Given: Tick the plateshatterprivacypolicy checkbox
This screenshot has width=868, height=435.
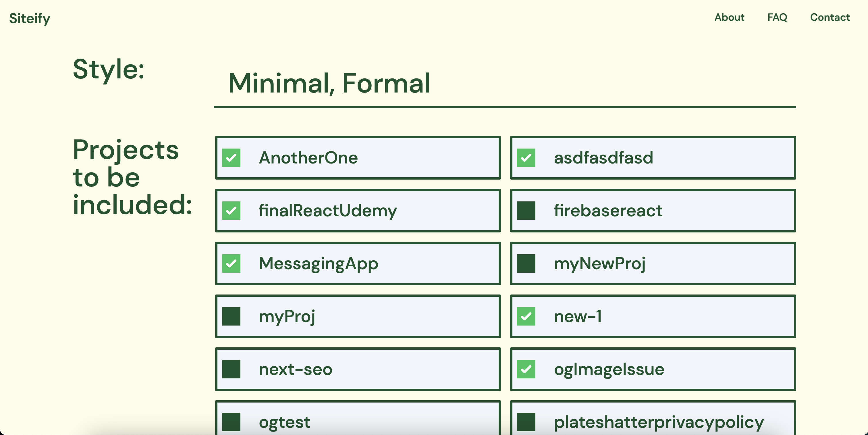Looking at the screenshot, I should (x=526, y=422).
